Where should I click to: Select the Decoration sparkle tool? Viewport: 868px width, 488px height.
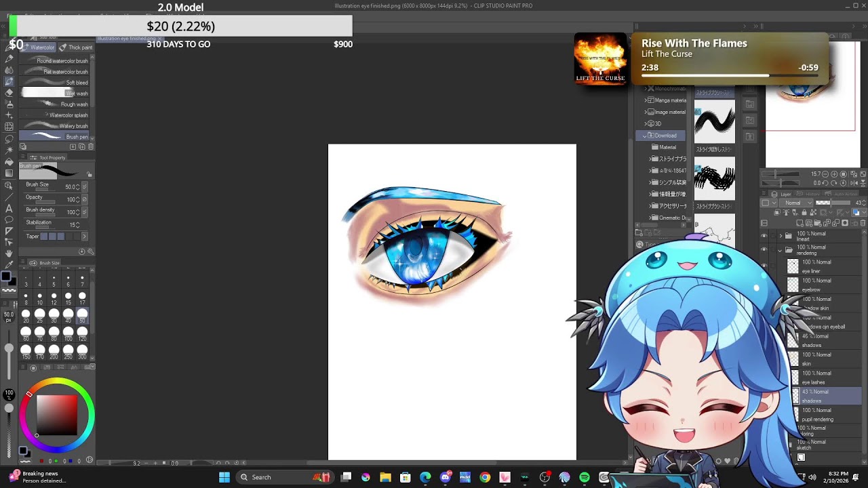9,115
